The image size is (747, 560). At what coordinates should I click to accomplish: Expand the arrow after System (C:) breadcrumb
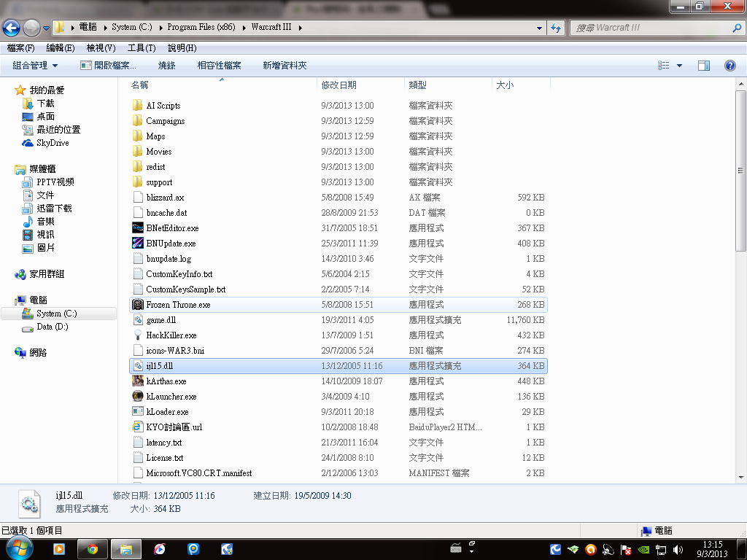(x=160, y=28)
